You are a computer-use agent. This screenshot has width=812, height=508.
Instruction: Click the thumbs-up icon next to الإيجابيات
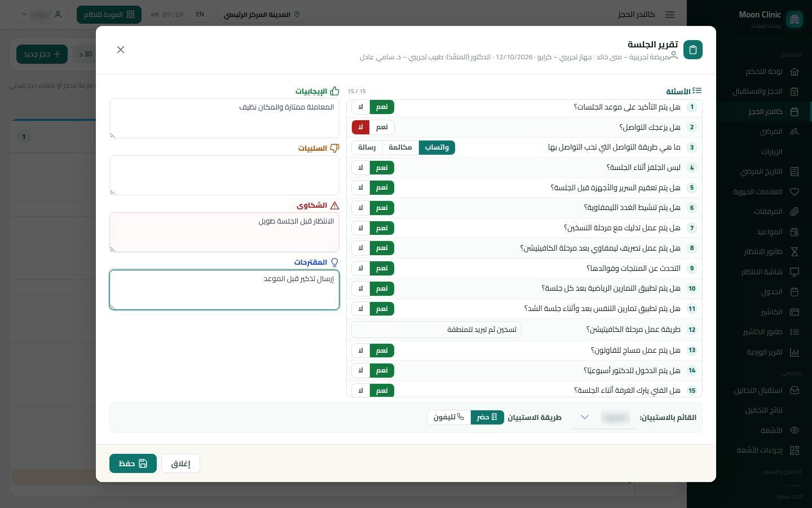(335, 91)
